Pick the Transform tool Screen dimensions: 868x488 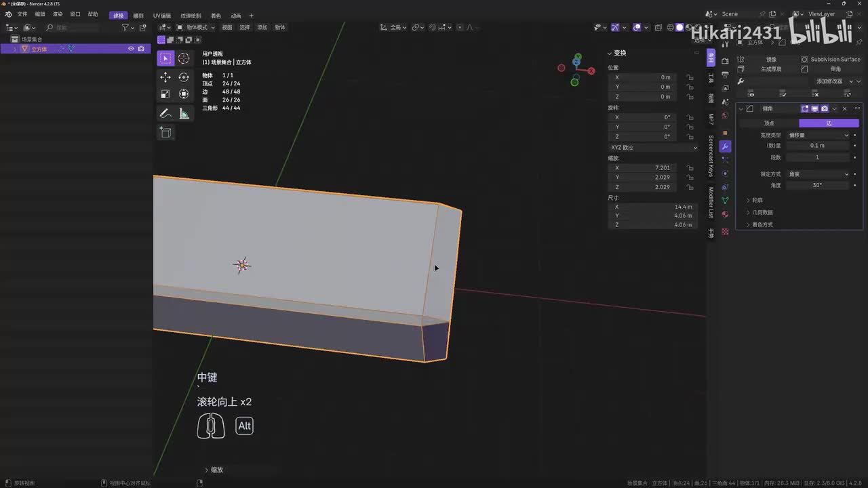(x=184, y=94)
